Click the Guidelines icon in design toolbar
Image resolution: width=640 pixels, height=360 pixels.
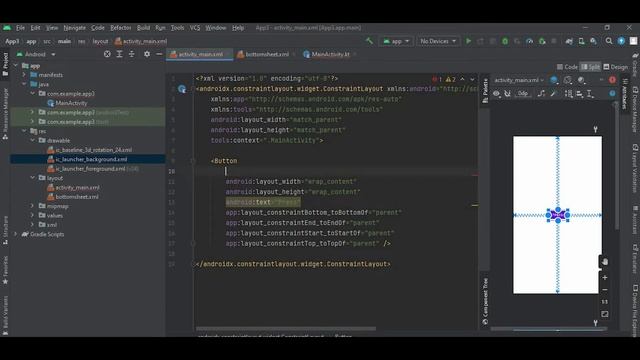590,93
